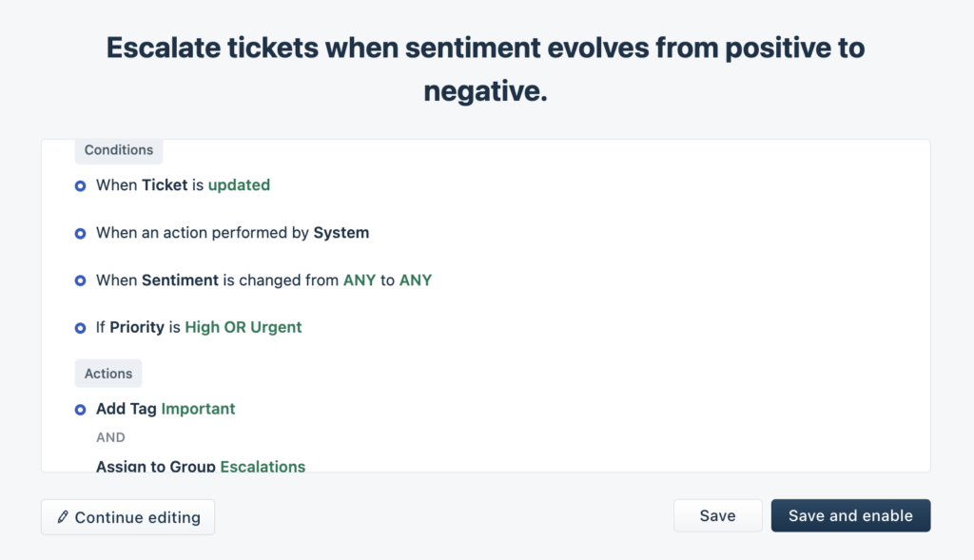The width and height of the screenshot is (974, 560).
Task: Click the 'Important' tag value
Action: (x=198, y=409)
